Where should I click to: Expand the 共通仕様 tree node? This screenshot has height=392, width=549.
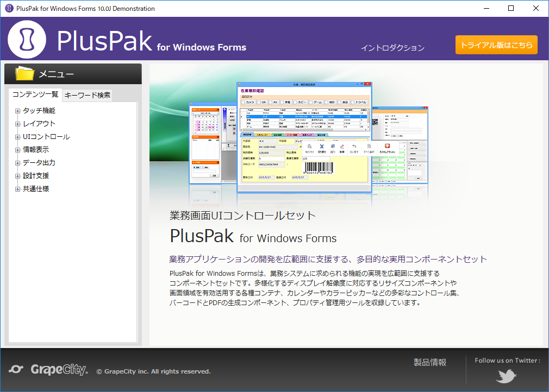coord(17,189)
